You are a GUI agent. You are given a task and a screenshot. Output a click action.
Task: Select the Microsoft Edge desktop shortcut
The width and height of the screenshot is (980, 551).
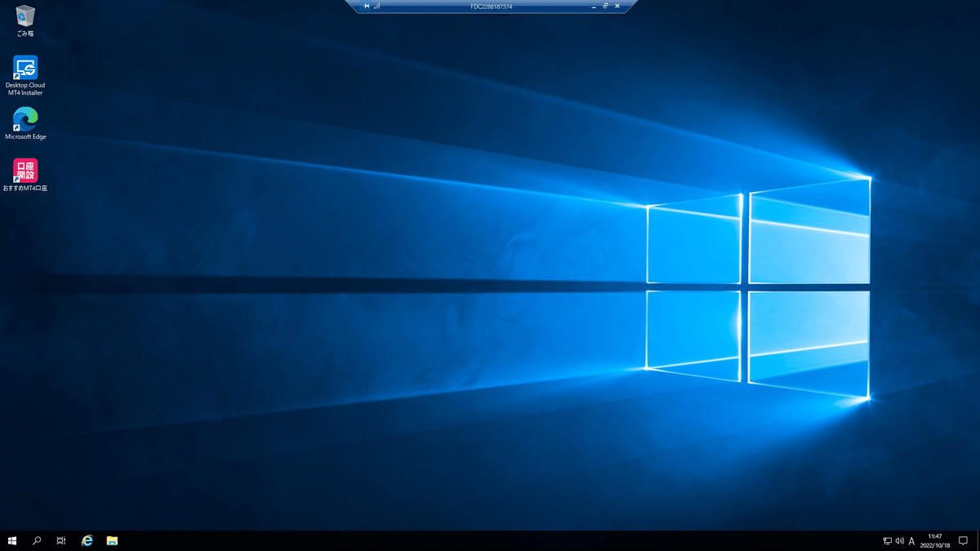coord(24,123)
